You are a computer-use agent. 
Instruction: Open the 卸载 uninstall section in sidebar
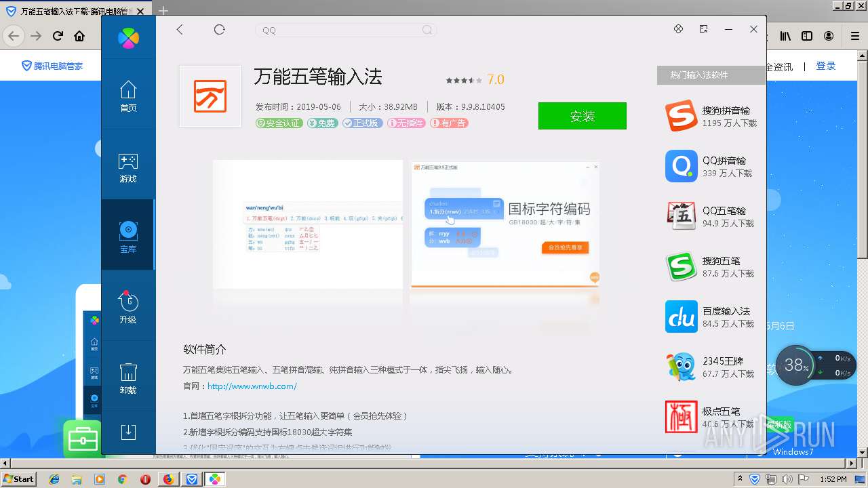[128, 378]
